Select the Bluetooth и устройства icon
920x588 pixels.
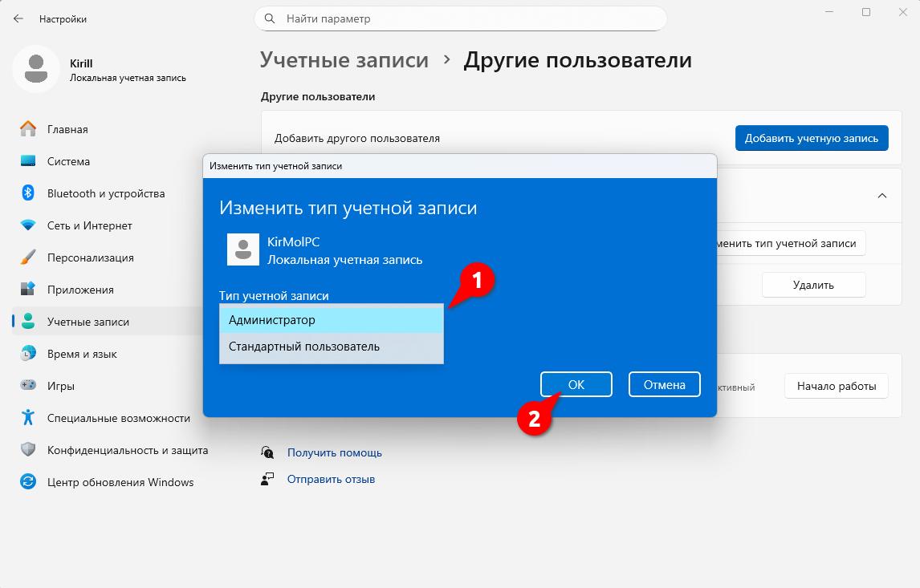click(27, 193)
